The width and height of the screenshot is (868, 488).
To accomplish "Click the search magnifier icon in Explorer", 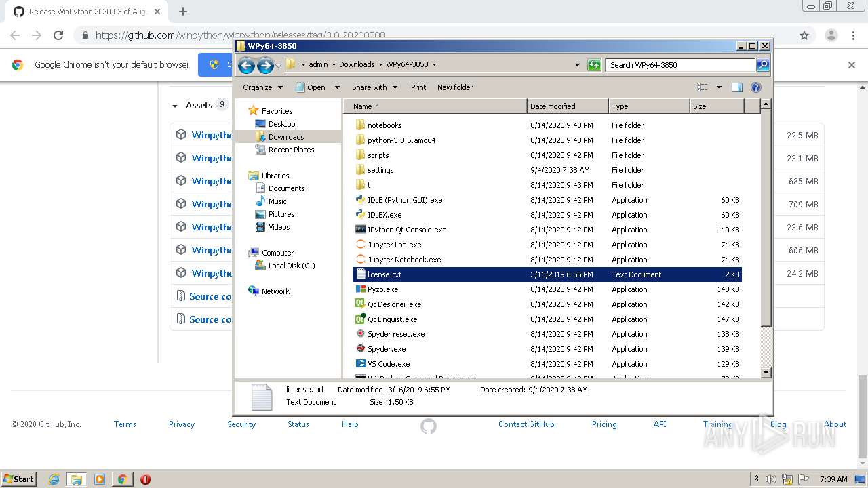I will click(763, 65).
